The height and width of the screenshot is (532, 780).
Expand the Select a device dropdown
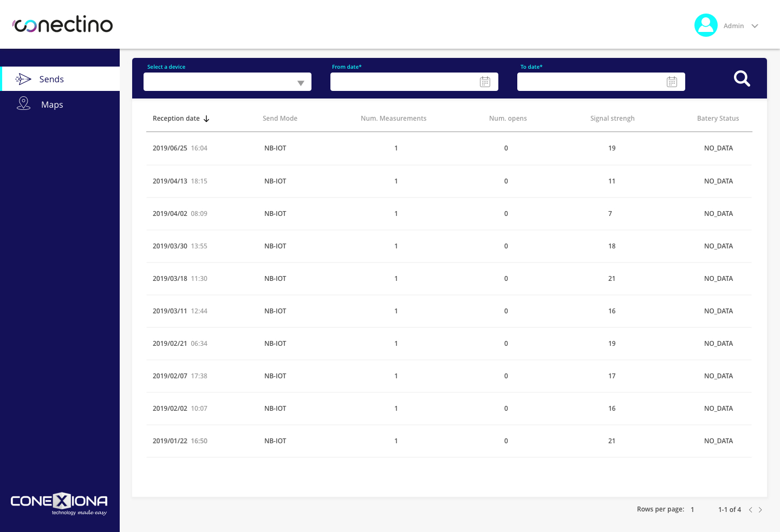[301, 83]
